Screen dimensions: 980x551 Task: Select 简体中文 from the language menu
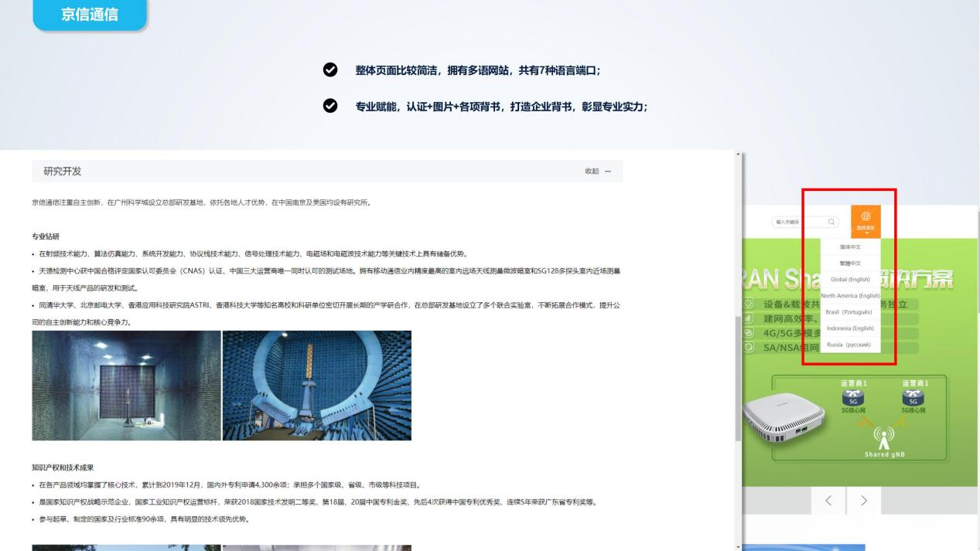(850, 247)
